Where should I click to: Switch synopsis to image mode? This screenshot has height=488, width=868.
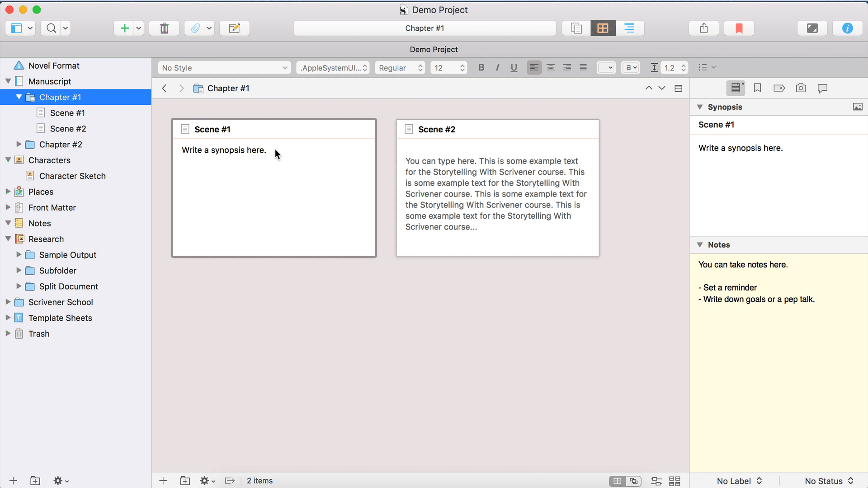858,107
